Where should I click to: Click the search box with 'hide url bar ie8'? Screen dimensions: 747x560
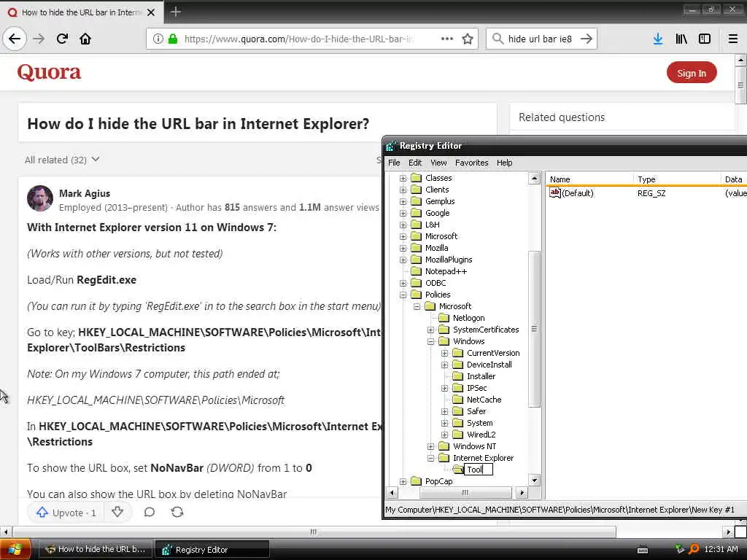click(x=540, y=39)
